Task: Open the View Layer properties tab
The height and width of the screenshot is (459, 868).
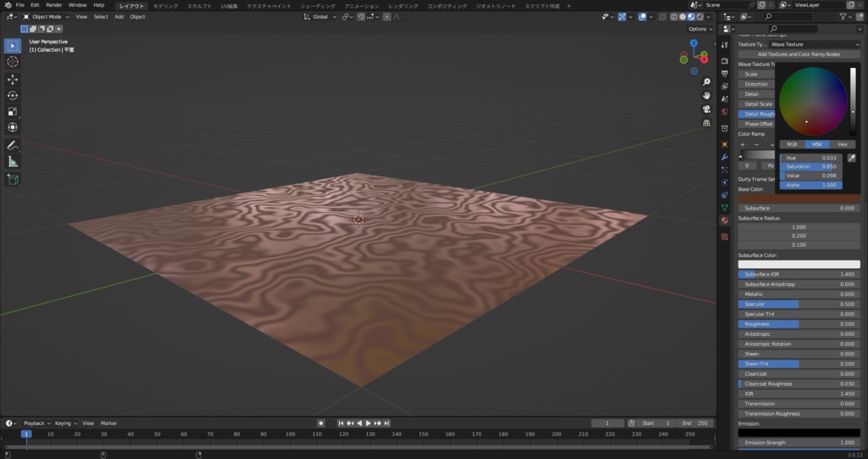Action: coord(725,87)
